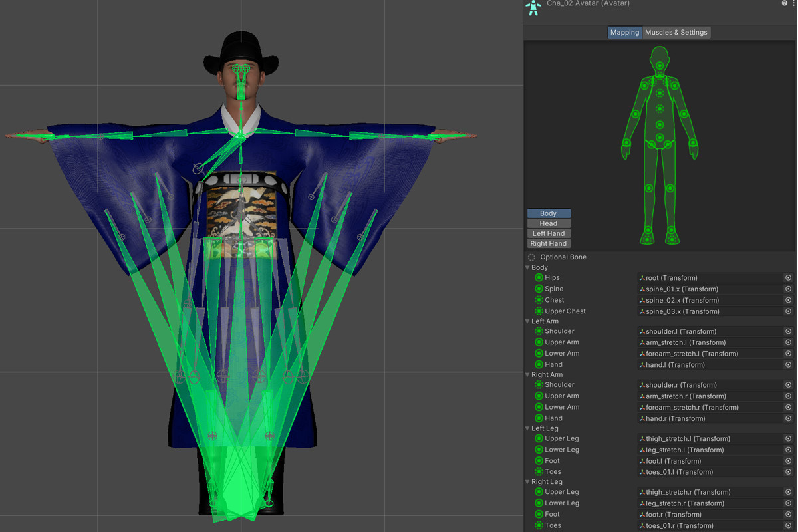
Task: Collapse the Left Arm section
Action: 528,321
